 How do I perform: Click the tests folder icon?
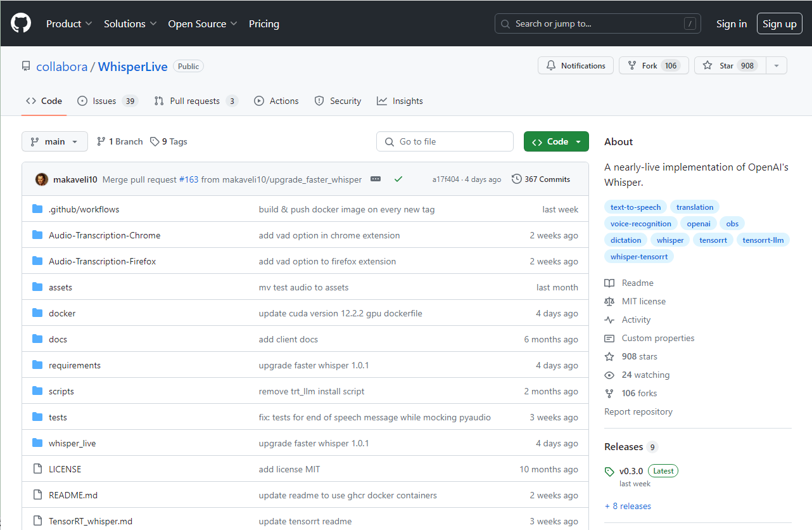[x=37, y=417]
